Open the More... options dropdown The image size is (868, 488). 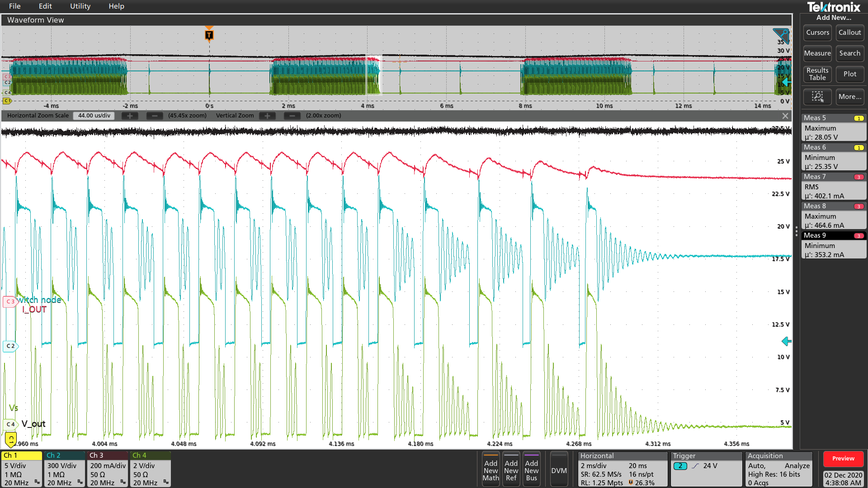(849, 96)
